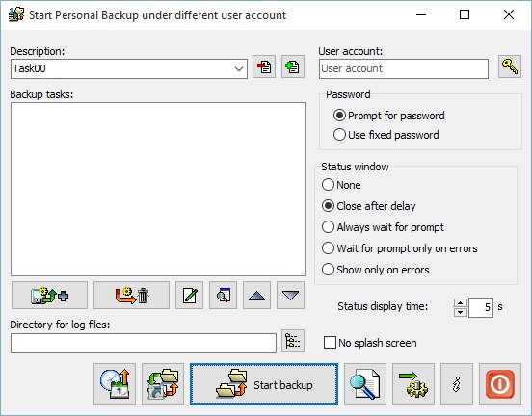Select Wait for prompt only on errors

click(x=400, y=248)
